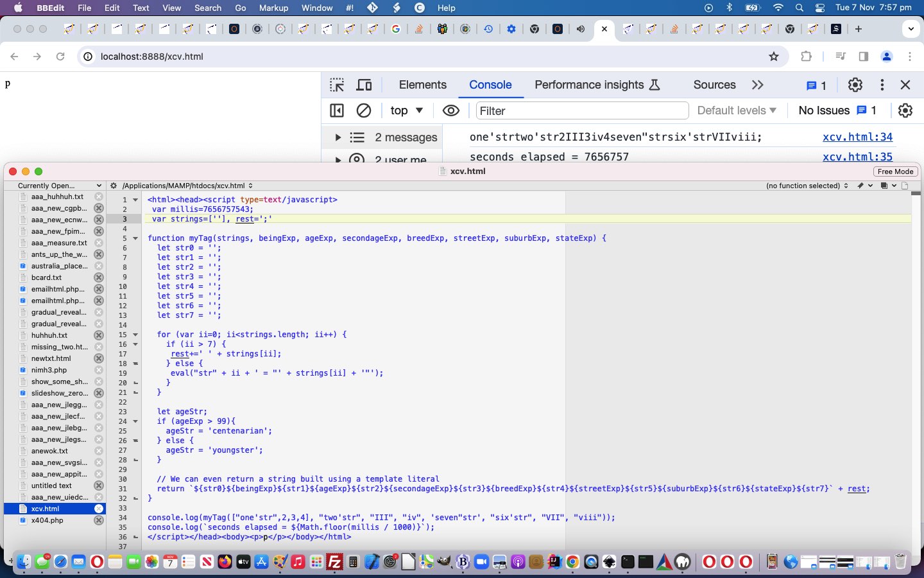
Task: Select huhhuh.txt in the sidebar
Action: pos(49,335)
